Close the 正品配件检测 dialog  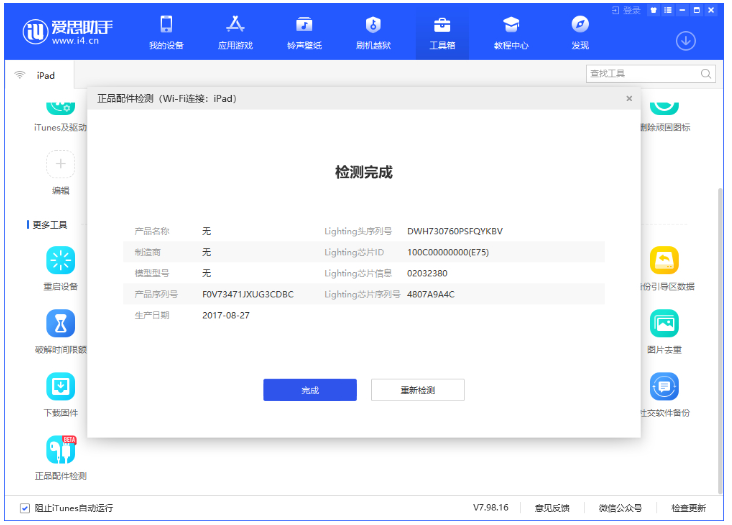[x=629, y=98]
